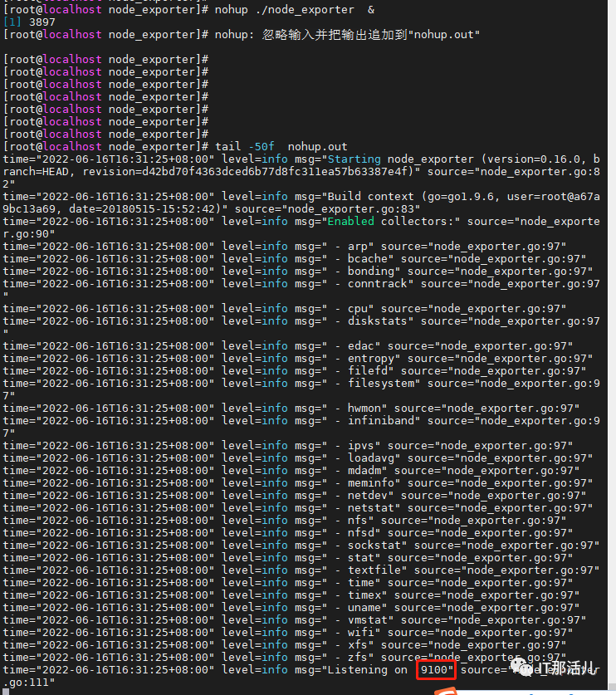Click the "tail -50f nohup.out" command
The height and width of the screenshot is (695, 616).
[x=281, y=146]
